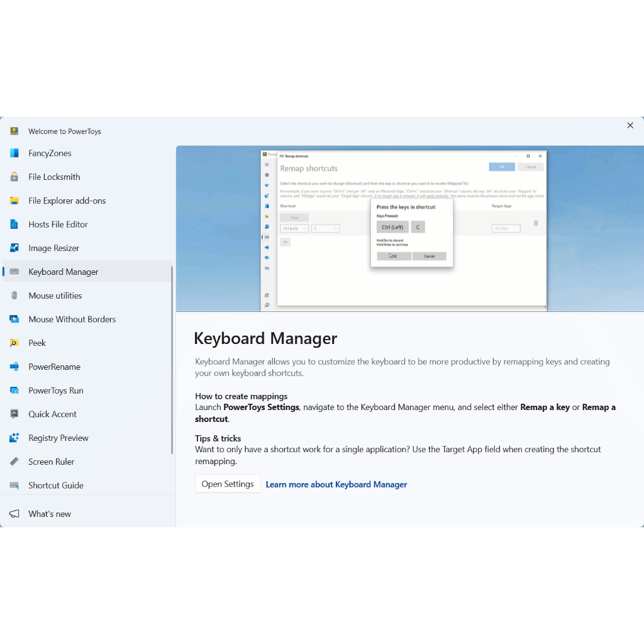Follow Learn more about Keyboard Manager link
This screenshot has width=644, height=644.
tap(336, 484)
